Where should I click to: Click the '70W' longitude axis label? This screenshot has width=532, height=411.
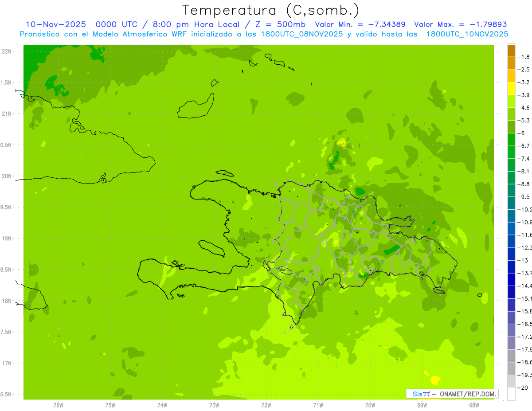370,405
